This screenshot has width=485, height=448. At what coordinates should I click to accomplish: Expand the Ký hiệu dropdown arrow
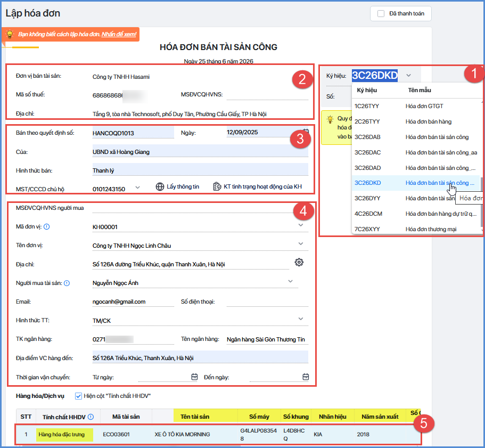[408, 75]
